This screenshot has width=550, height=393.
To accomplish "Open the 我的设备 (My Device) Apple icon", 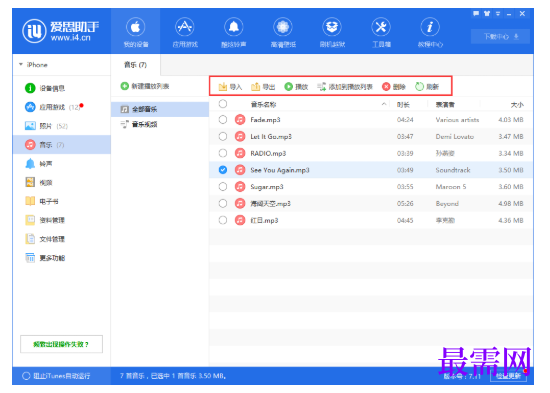I will (x=135, y=27).
